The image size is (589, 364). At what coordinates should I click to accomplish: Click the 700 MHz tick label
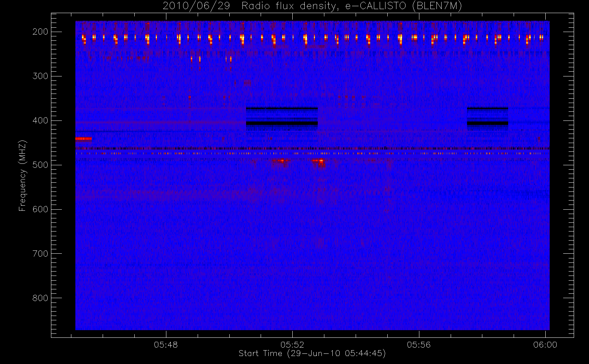pos(40,254)
